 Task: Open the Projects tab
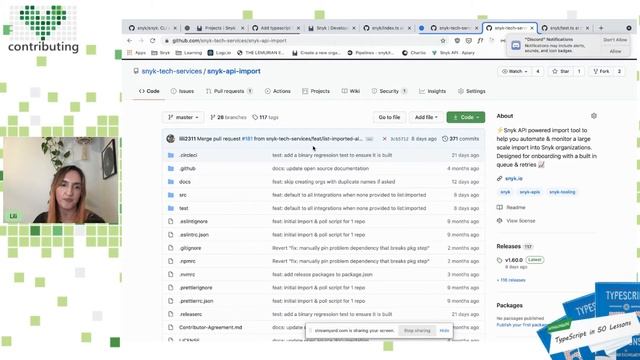pyautogui.click(x=316, y=91)
